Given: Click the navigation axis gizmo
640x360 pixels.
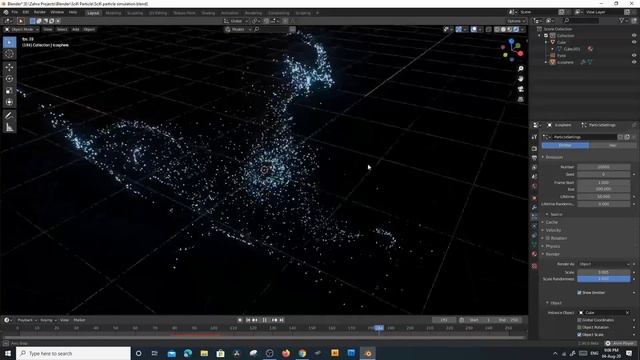Looking at the screenshot, I should [x=512, y=50].
